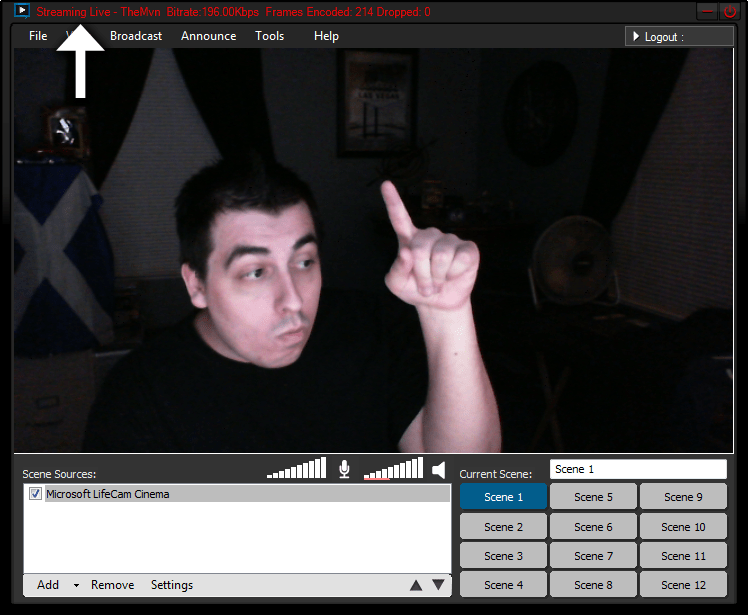The image size is (748, 615).
Task: Move the source up with the up arrow
Action: pos(416,585)
